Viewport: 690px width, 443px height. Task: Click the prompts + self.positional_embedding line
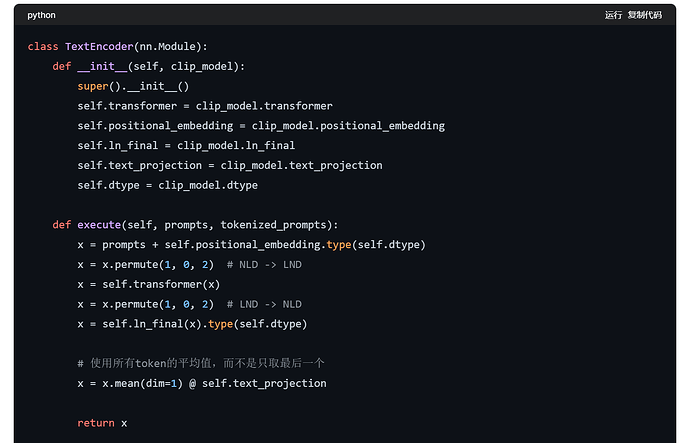pyautogui.click(x=252, y=245)
